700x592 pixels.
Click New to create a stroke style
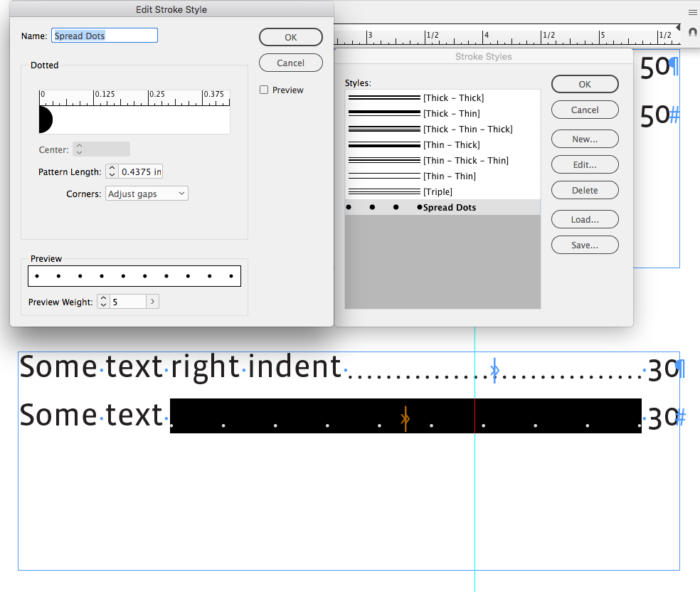[584, 139]
